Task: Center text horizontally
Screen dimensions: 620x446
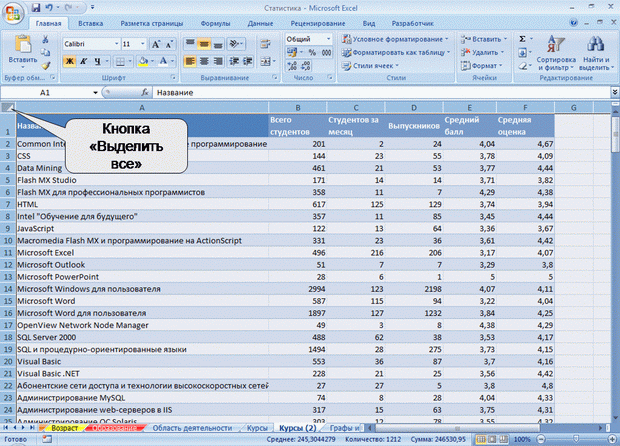Action: [204, 61]
